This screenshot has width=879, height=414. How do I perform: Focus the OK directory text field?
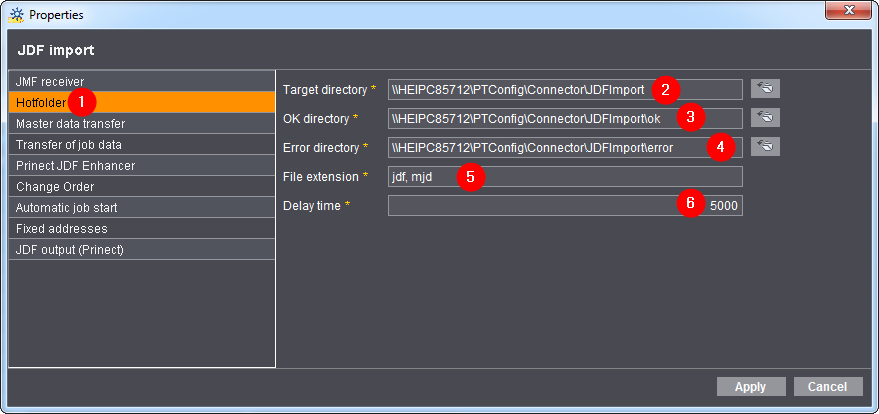(x=520, y=119)
